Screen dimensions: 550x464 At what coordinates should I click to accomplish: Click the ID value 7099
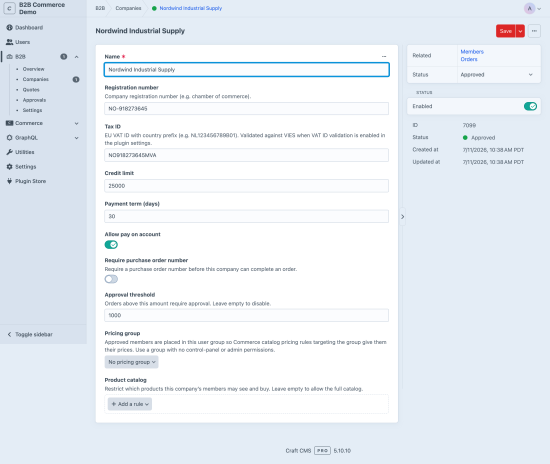point(469,125)
